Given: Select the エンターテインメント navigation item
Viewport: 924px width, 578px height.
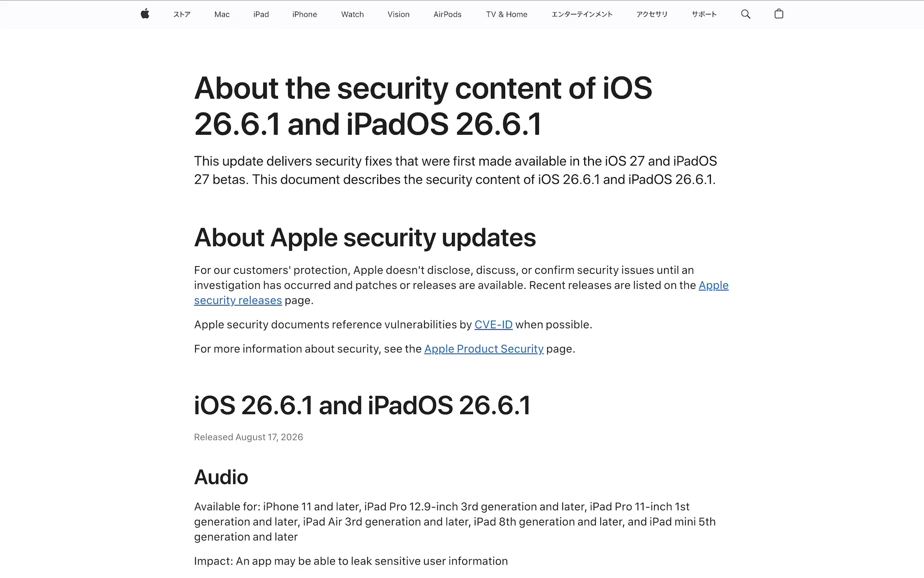Looking at the screenshot, I should (582, 14).
